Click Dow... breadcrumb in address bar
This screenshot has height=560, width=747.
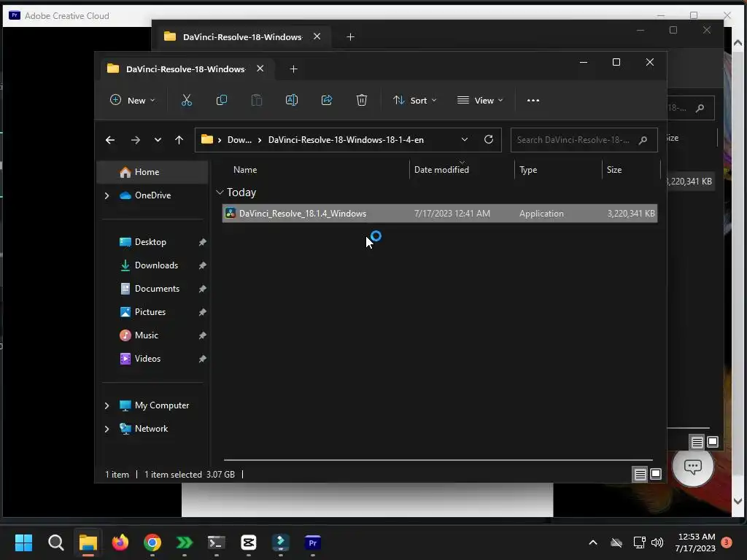click(x=239, y=140)
